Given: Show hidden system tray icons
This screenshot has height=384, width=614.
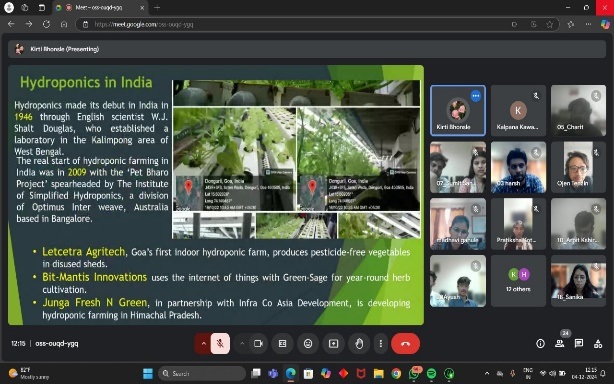Looking at the screenshot, I should [487, 374].
